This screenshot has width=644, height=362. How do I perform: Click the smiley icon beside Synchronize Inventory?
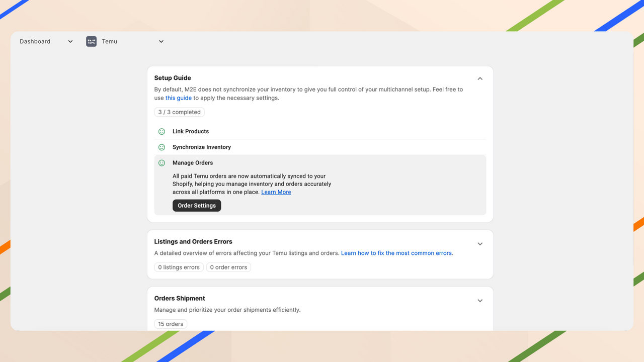click(x=162, y=147)
